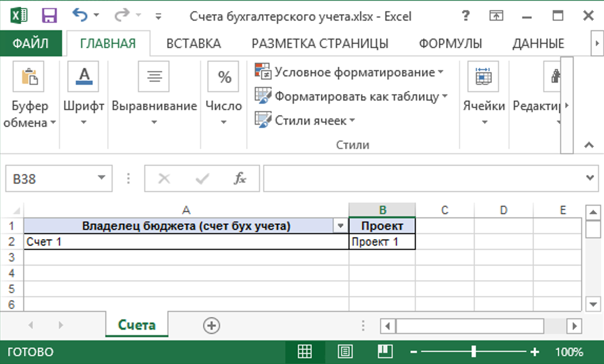Switch to Page Layout view

point(345,352)
